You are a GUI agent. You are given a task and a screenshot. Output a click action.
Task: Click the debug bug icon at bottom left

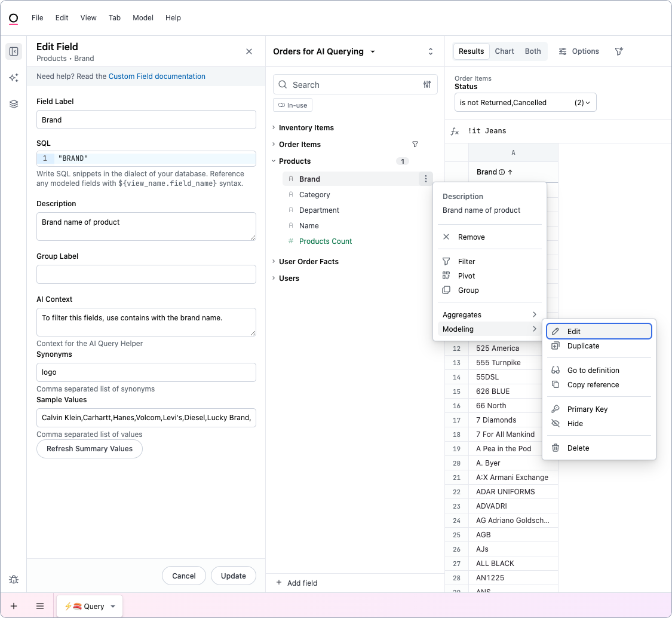coord(13,579)
